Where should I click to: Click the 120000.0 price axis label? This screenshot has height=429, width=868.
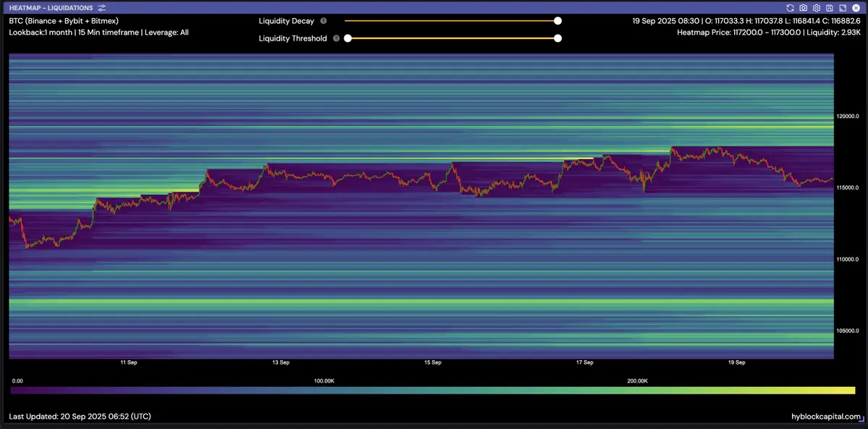click(848, 116)
